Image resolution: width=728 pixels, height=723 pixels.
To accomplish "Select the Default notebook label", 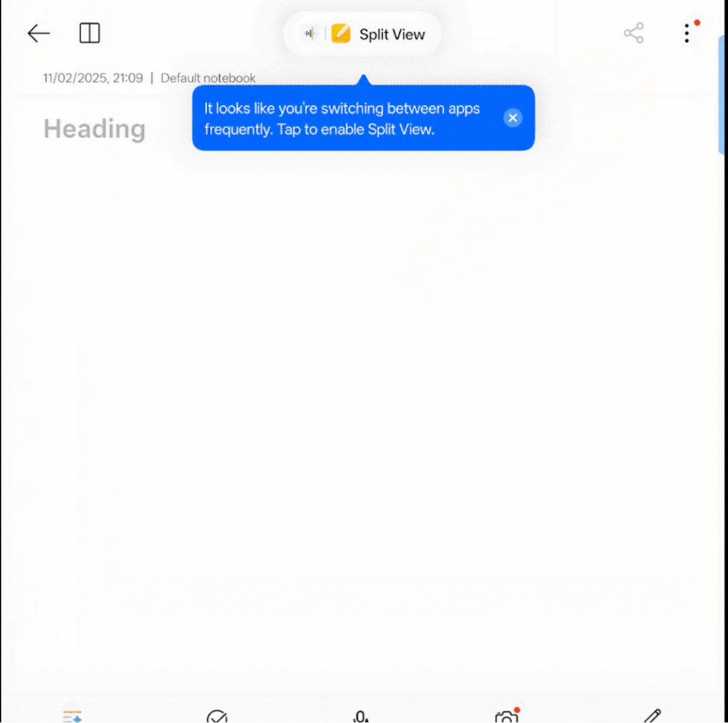I will [x=208, y=78].
